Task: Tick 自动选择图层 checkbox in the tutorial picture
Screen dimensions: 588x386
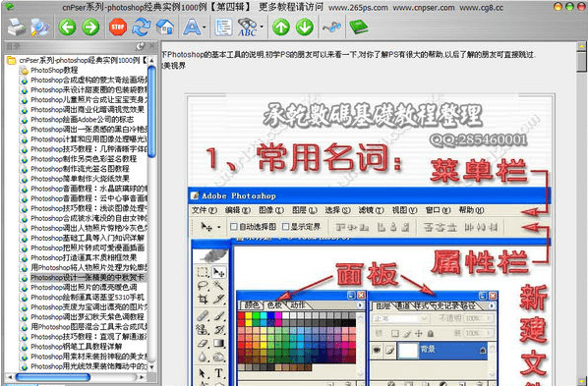Action: click(x=234, y=226)
